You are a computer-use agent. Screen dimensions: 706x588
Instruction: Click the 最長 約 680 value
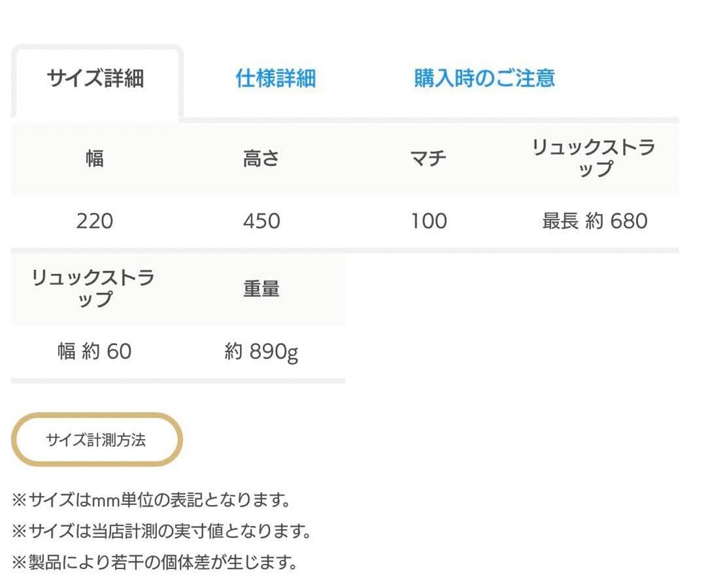[595, 221]
